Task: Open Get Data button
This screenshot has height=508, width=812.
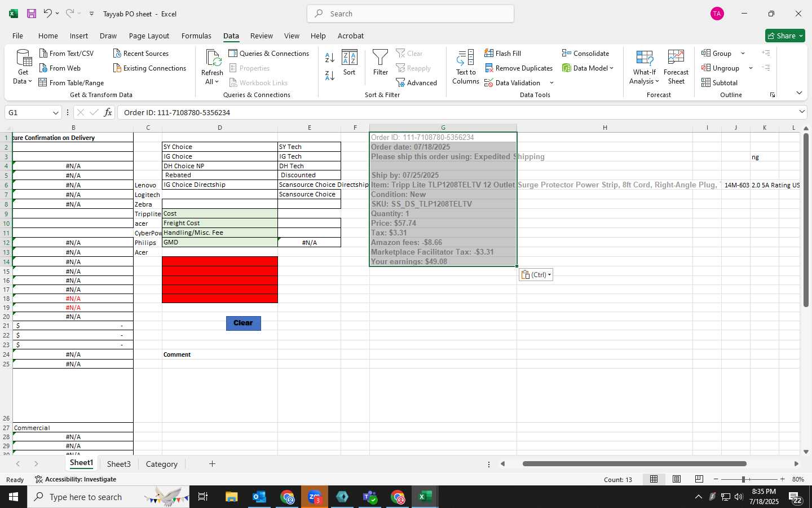Action: tap(23, 67)
